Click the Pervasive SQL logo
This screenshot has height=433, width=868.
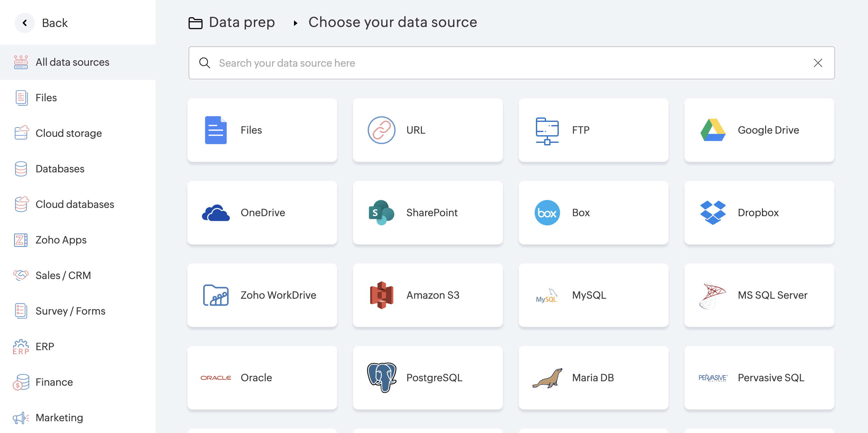coord(713,378)
